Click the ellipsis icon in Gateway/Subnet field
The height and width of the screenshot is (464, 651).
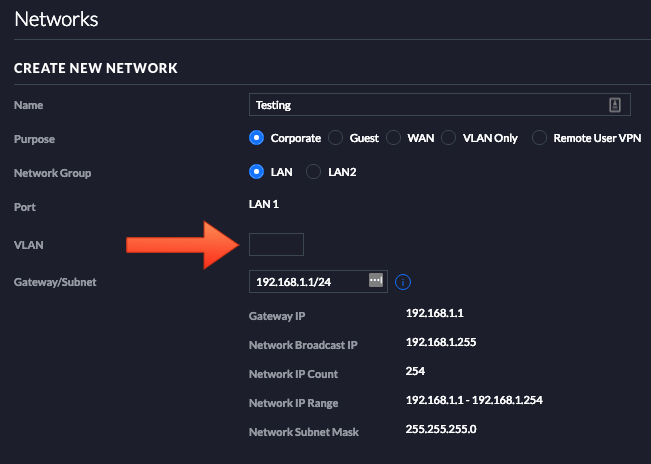pyautogui.click(x=376, y=281)
